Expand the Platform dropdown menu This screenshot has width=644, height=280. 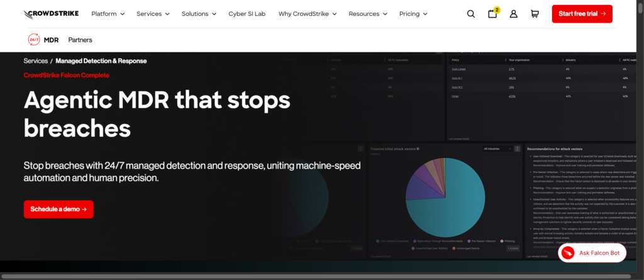(x=108, y=14)
